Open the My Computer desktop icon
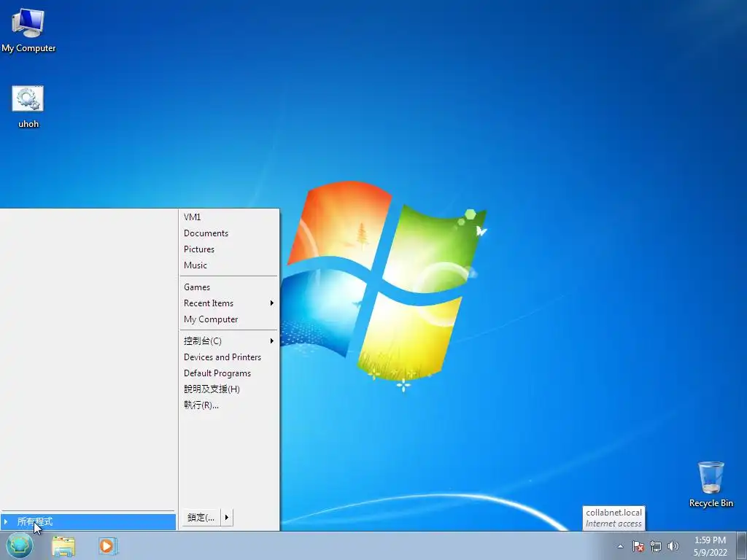This screenshot has width=747, height=560. tap(28, 29)
